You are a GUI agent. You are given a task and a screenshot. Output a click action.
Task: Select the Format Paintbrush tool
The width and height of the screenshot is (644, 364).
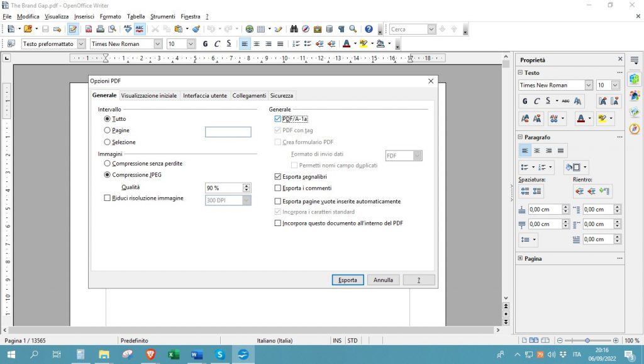tap(196, 29)
